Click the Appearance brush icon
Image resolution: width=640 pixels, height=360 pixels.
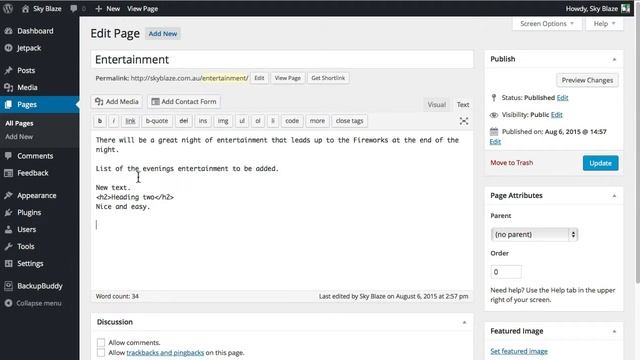9,196
